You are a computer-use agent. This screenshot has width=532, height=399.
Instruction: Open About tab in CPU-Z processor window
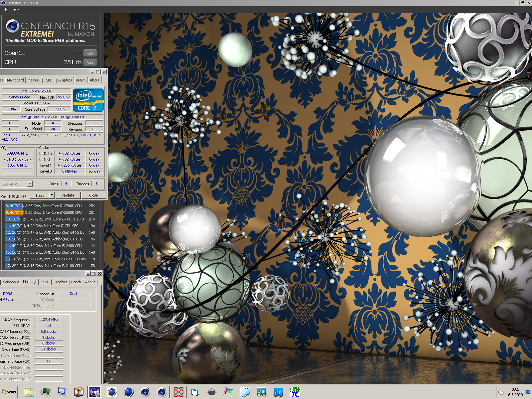tap(95, 80)
